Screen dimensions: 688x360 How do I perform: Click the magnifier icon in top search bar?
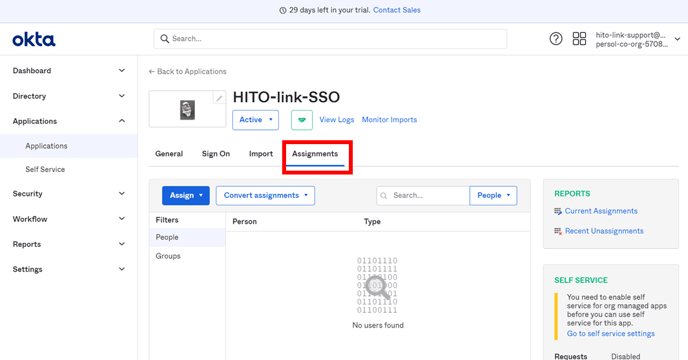coord(165,39)
